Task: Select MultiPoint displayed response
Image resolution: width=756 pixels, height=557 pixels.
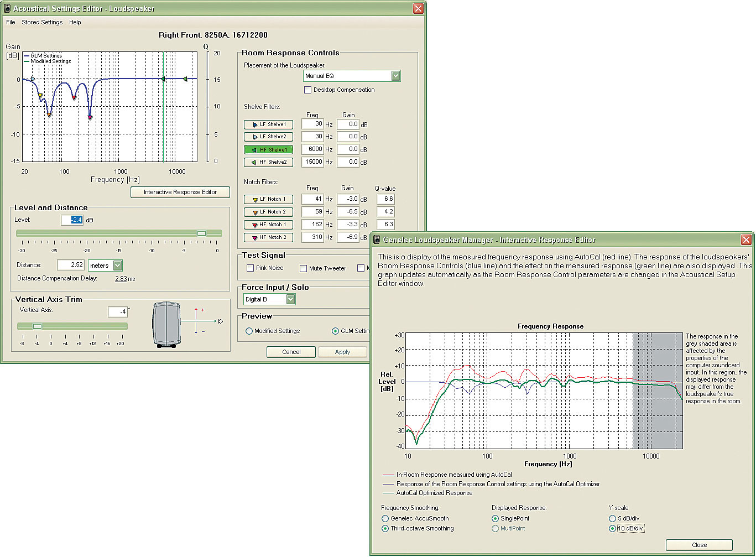Action: point(495,528)
